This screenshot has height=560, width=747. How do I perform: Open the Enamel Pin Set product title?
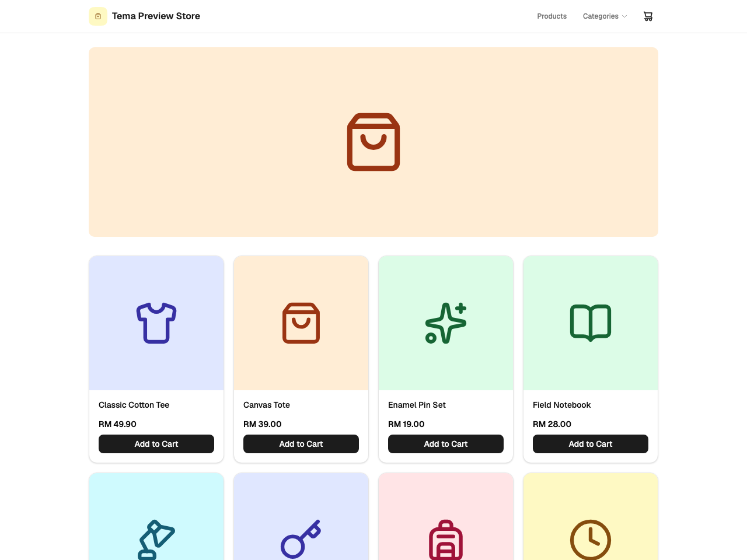point(417,405)
